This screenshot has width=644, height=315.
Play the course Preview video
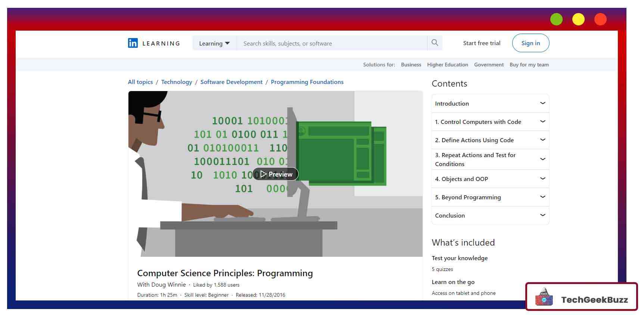[276, 174]
